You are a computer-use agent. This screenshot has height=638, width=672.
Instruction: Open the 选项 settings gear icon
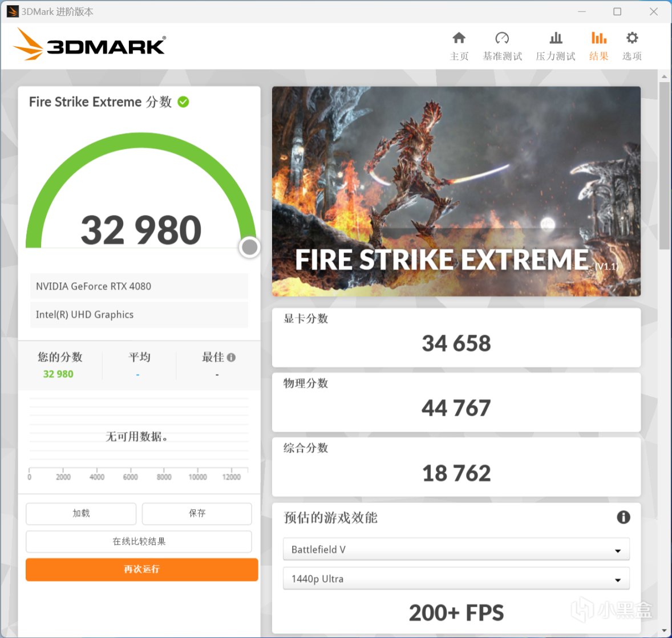point(631,38)
